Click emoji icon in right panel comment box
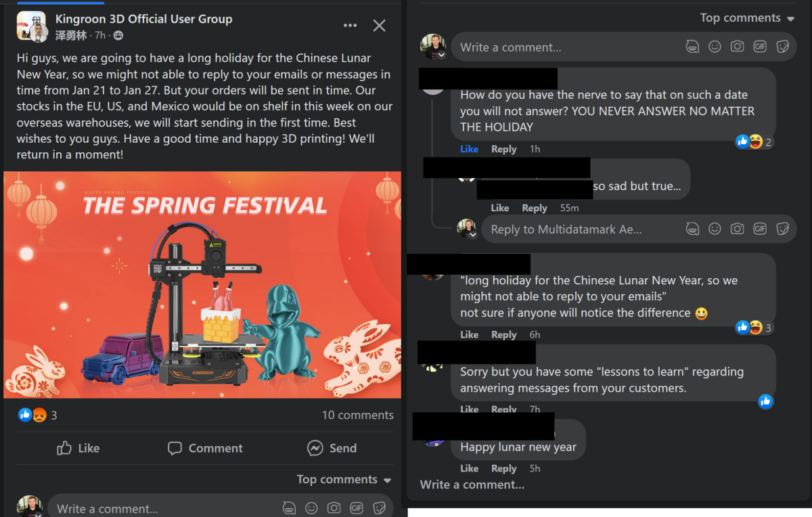The height and width of the screenshot is (517, 812). point(715,47)
